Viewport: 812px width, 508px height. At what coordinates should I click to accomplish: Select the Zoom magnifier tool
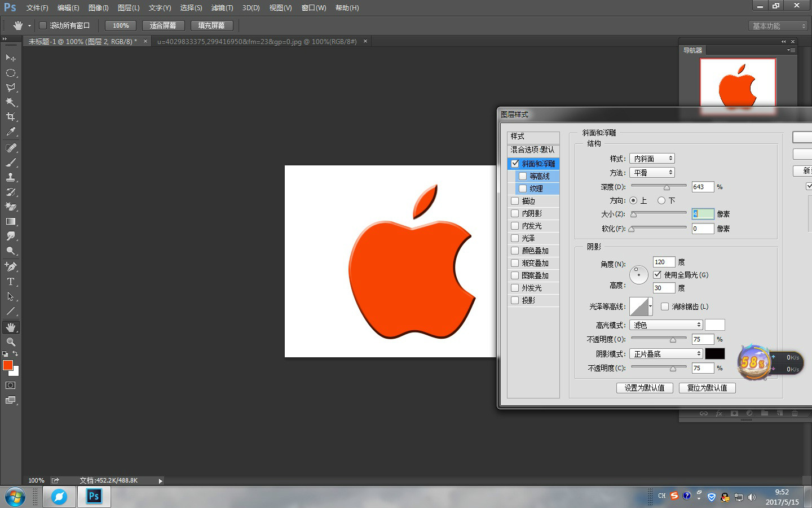click(11, 342)
